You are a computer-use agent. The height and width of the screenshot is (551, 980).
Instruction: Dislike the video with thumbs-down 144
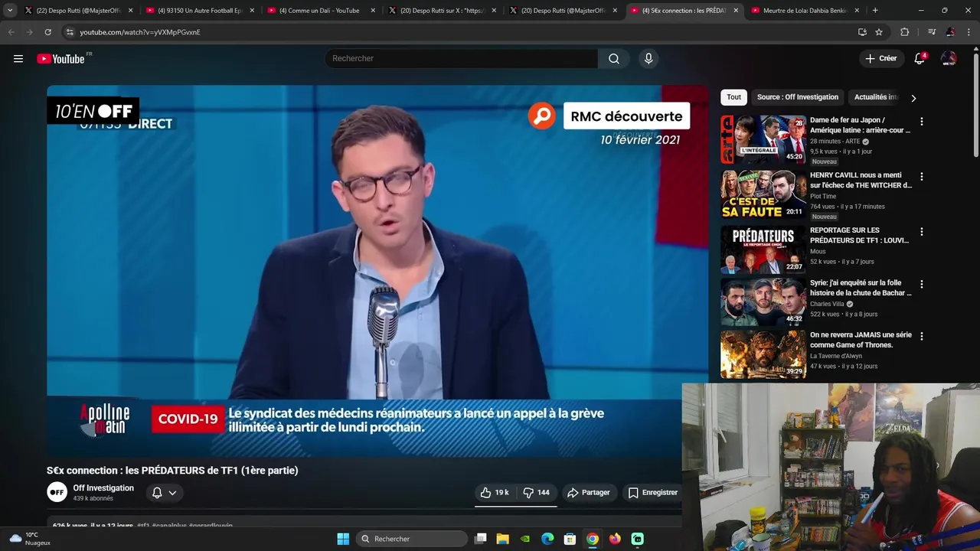click(536, 493)
